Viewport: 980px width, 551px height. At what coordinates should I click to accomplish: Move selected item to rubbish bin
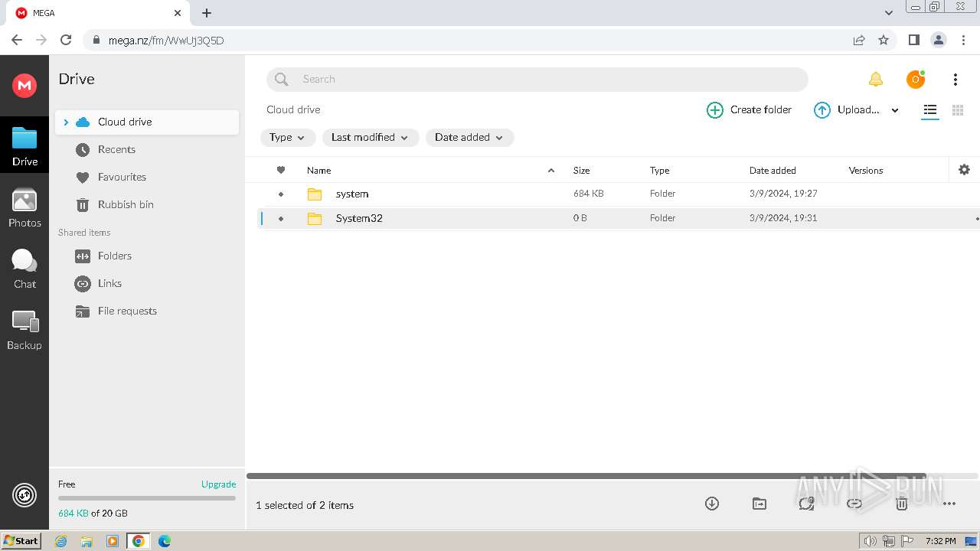click(x=902, y=504)
